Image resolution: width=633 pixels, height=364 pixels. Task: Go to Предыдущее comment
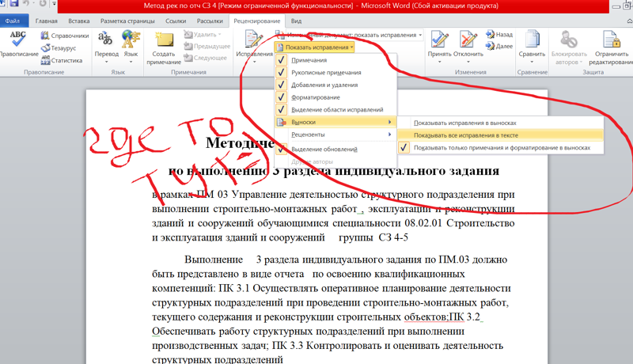point(207,46)
